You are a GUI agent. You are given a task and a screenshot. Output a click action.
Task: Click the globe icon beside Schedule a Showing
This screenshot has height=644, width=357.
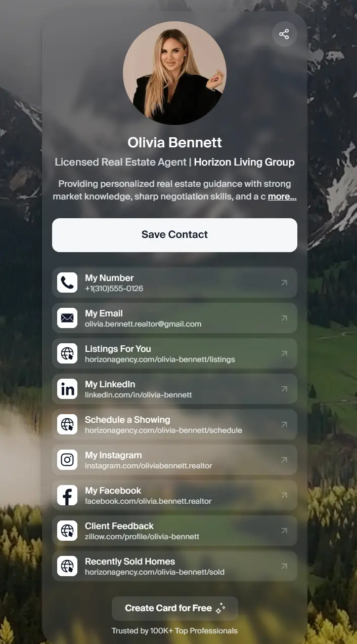point(67,424)
